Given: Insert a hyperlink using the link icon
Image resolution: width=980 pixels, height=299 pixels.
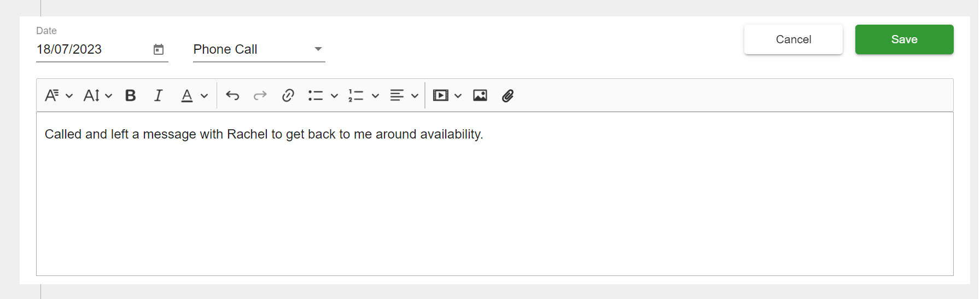Looking at the screenshot, I should tap(288, 96).
